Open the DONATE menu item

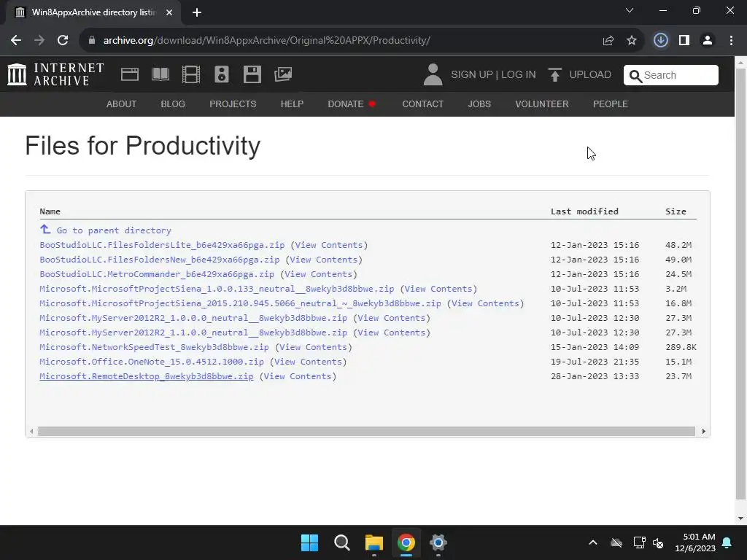coord(352,104)
